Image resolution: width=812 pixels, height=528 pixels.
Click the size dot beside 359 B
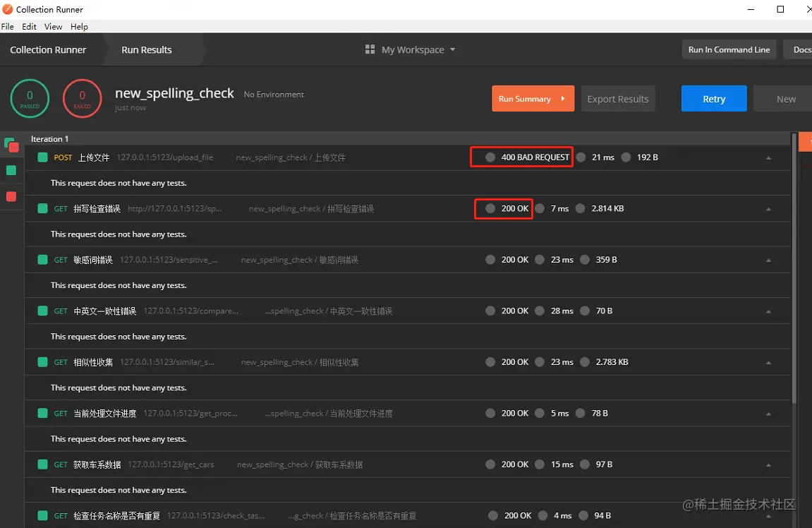tap(585, 260)
